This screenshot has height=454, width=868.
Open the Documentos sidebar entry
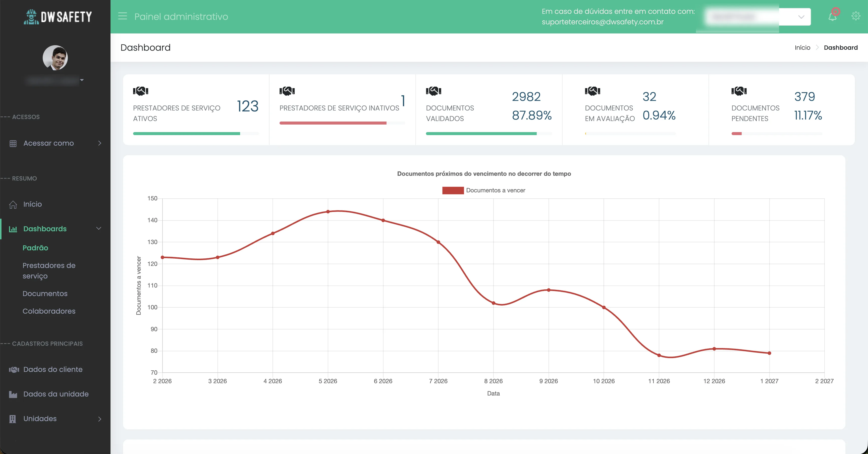(45, 293)
